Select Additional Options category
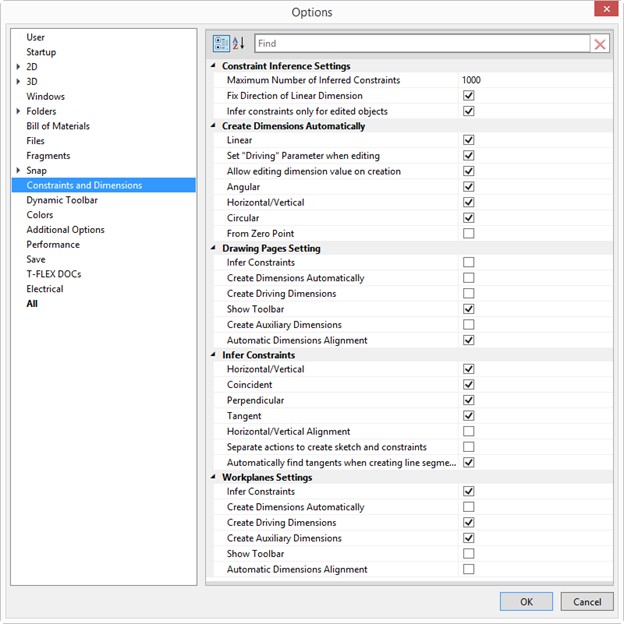 point(66,230)
